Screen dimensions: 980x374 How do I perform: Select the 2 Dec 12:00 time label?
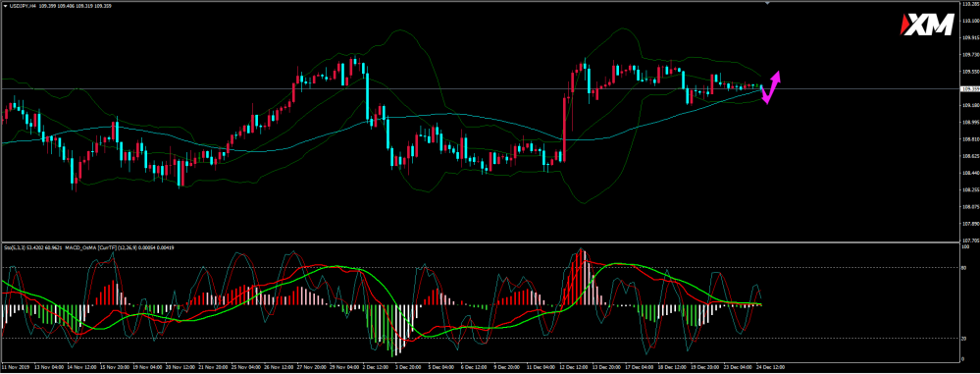375,367
